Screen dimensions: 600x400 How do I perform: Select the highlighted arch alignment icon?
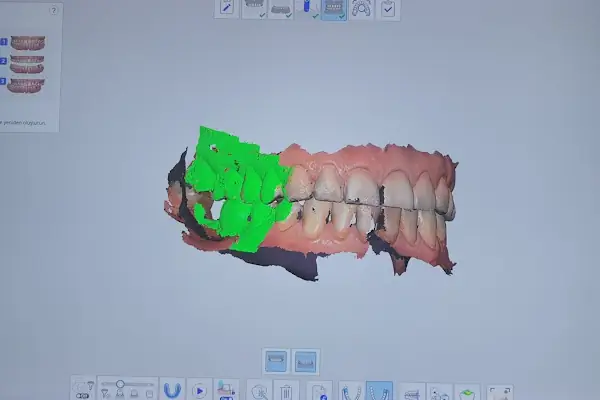point(379,391)
